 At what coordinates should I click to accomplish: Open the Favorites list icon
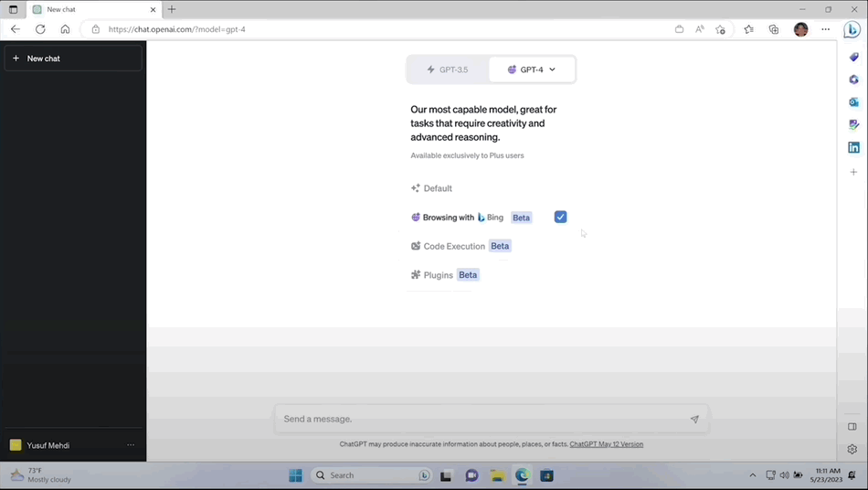(x=748, y=29)
